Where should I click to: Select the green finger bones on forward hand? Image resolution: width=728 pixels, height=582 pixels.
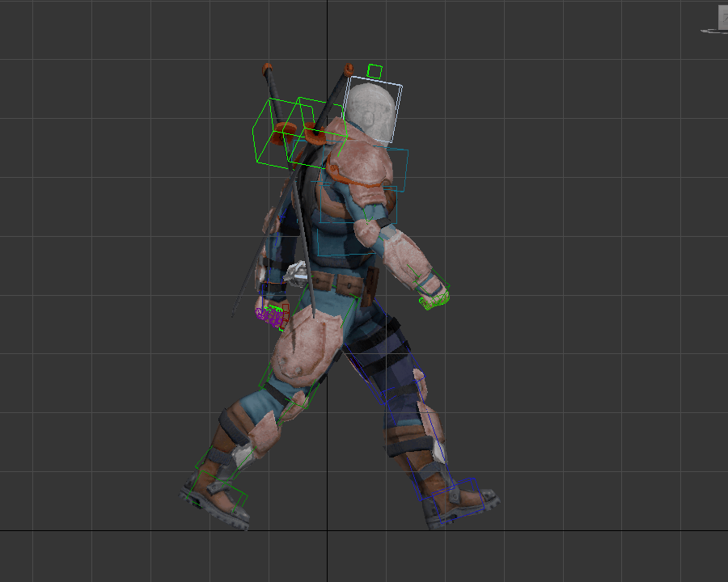[x=434, y=302]
